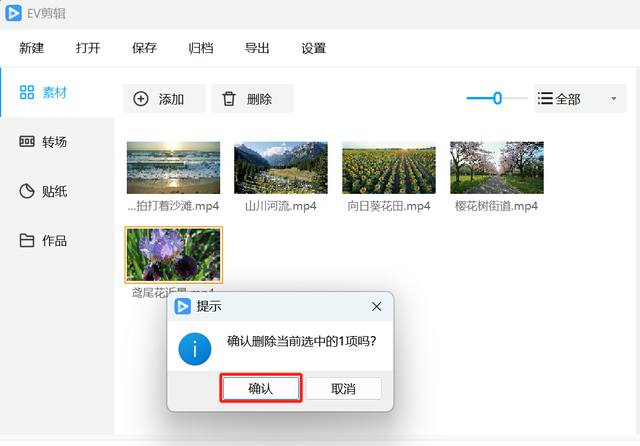This screenshot has width=640, height=446.
Task: Show the 作品 works panel
Action: pos(58,241)
